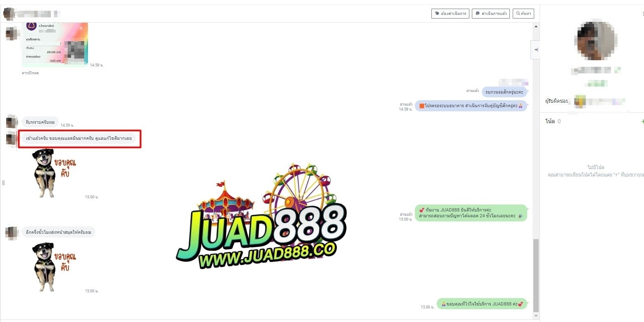
Task: Add a new note with the plus icon
Action: click(x=642, y=121)
